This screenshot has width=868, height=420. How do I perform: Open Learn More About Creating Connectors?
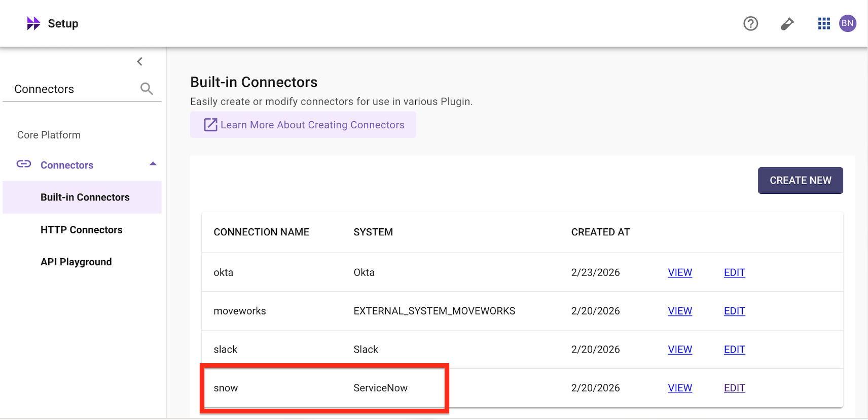(312, 125)
